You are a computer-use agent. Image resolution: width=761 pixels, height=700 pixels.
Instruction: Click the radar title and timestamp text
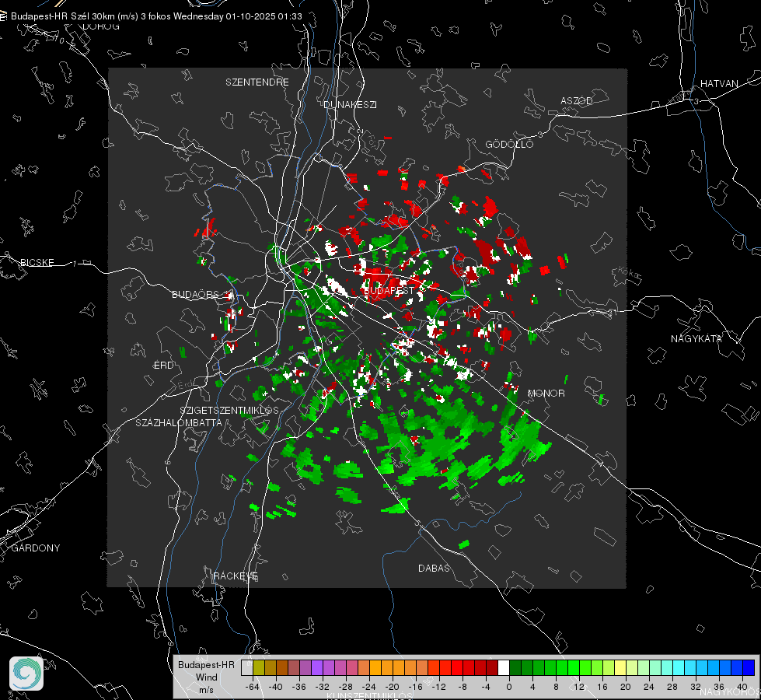[156, 16]
